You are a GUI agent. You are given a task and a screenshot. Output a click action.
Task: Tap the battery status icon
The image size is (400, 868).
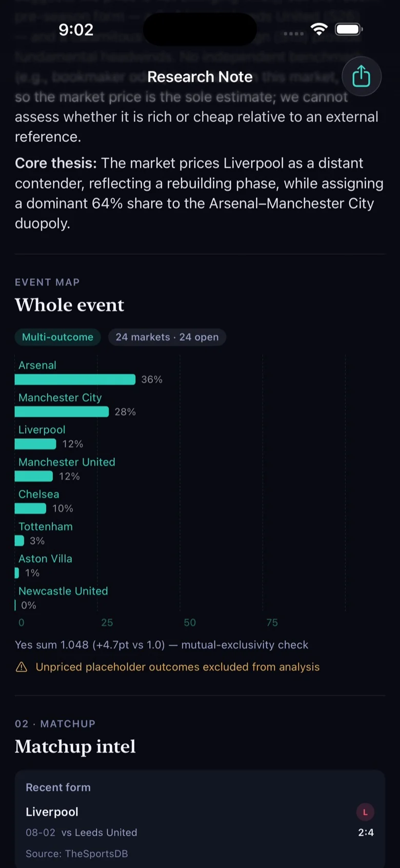click(349, 29)
